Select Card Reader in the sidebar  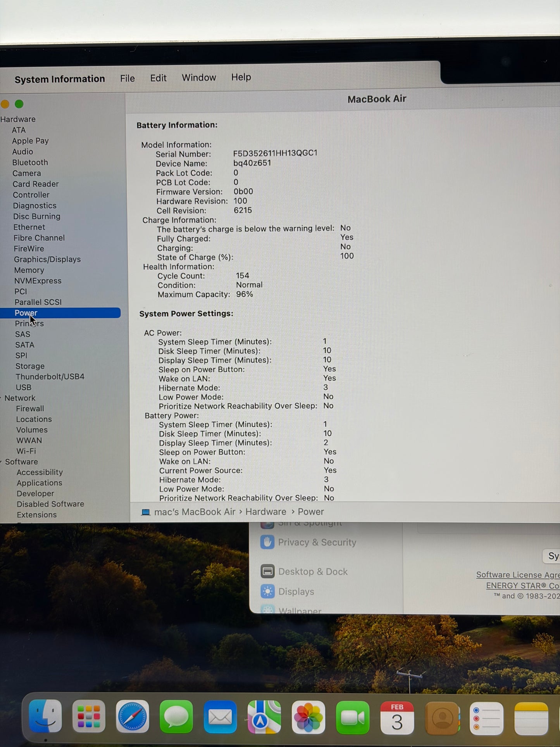[x=36, y=184]
